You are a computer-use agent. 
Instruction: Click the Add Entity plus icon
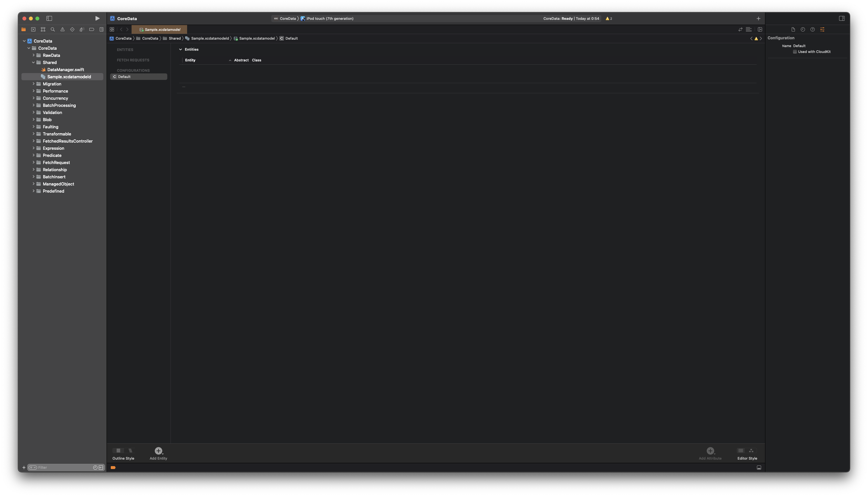click(158, 451)
